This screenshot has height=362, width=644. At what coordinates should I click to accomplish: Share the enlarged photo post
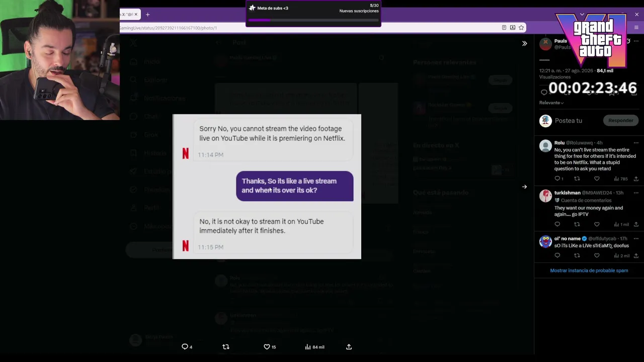coord(349,347)
